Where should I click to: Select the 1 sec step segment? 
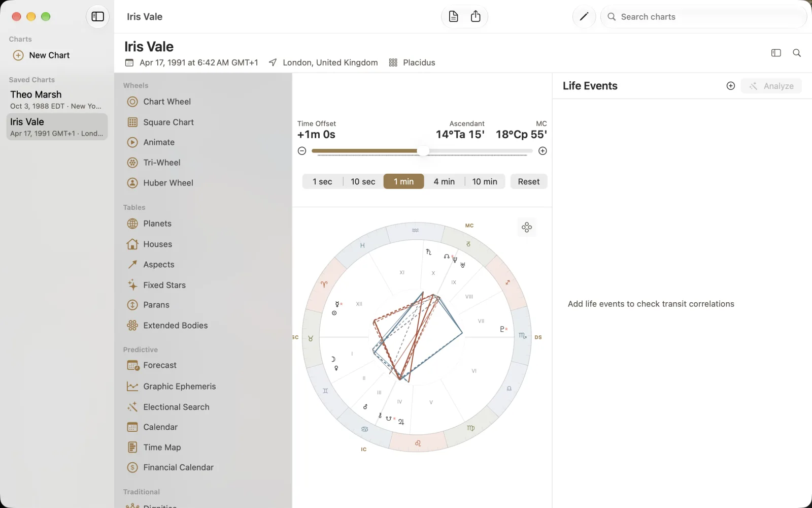click(x=322, y=181)
